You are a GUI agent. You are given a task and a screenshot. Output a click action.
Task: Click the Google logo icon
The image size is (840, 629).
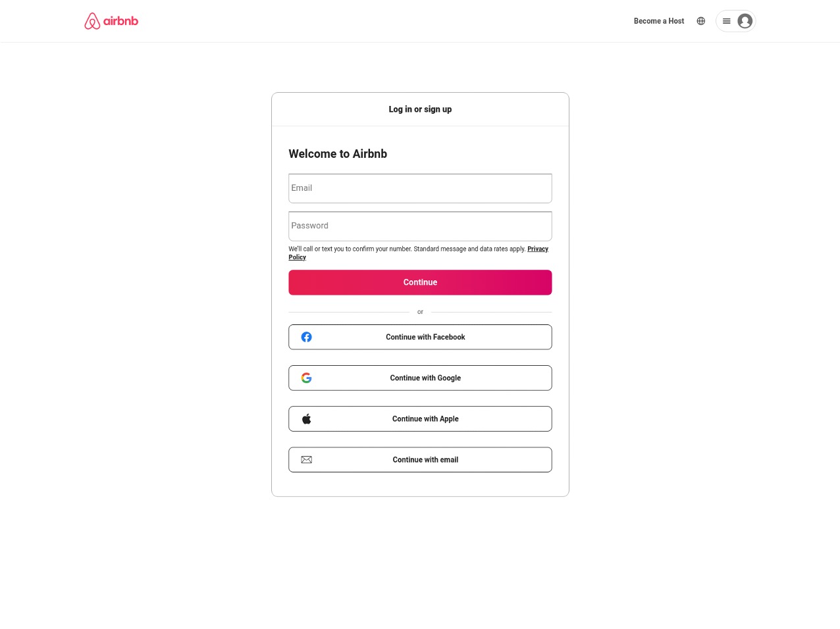point(306,378)
